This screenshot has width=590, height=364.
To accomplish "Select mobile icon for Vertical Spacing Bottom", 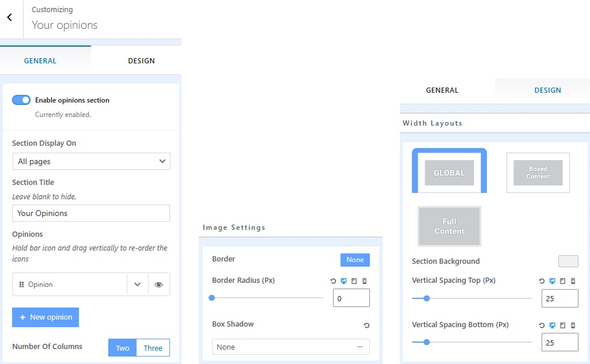I will pos(573,325).
